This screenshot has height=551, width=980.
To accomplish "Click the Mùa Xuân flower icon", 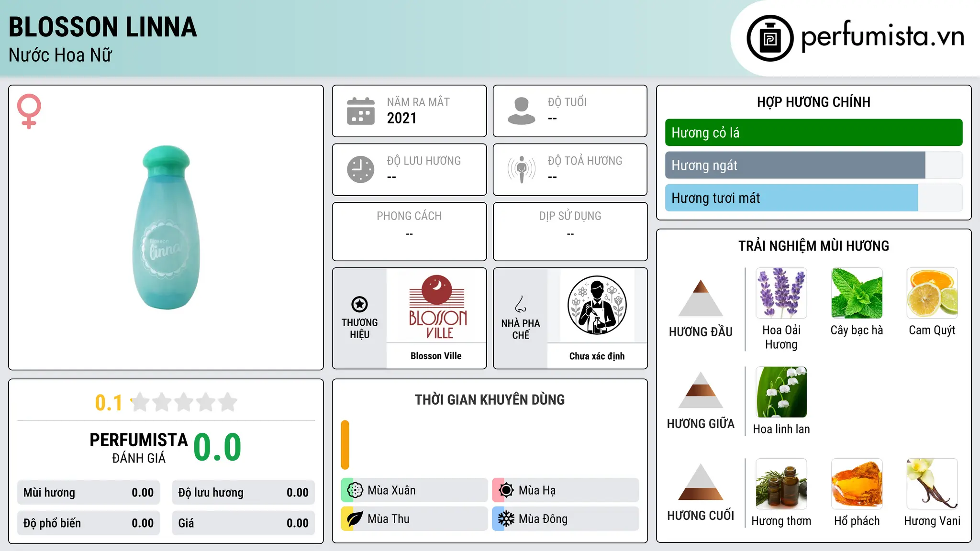I will [355, 490].
